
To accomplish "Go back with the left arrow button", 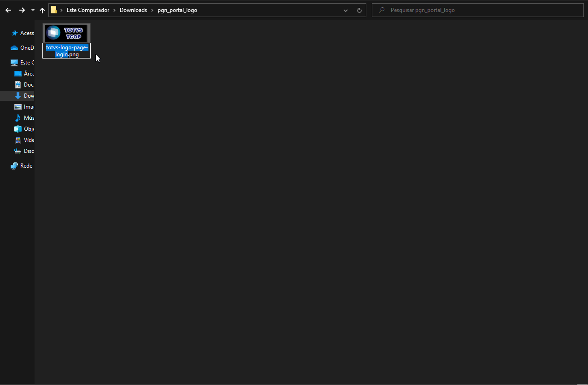I will 8,10.
